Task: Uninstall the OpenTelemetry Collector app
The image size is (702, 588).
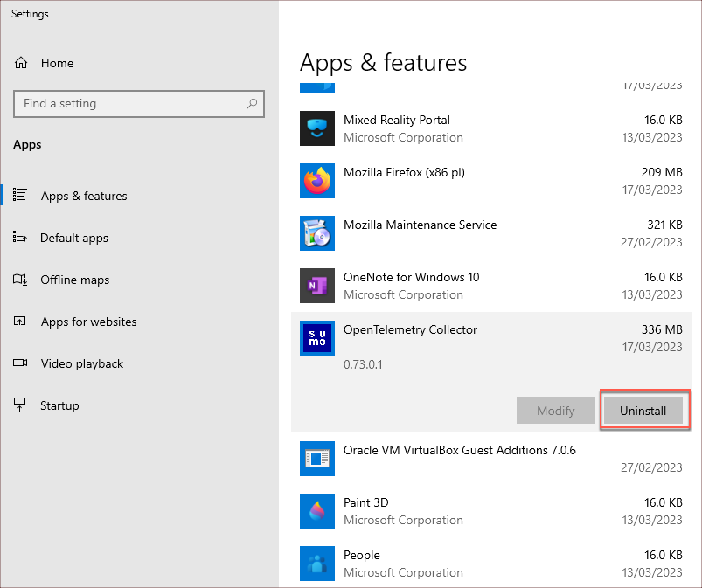Action: pyautogui.click(x=644, y=410)
